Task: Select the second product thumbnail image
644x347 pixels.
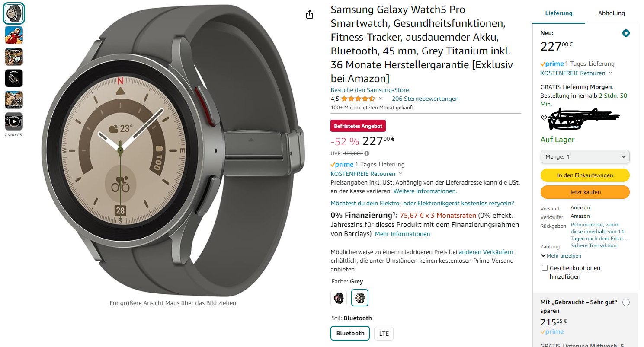Action: click(14, 35)
